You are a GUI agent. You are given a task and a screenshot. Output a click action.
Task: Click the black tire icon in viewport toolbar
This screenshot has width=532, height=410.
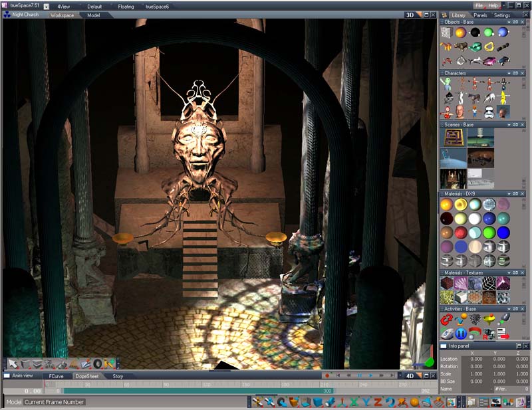click(98, 364)
